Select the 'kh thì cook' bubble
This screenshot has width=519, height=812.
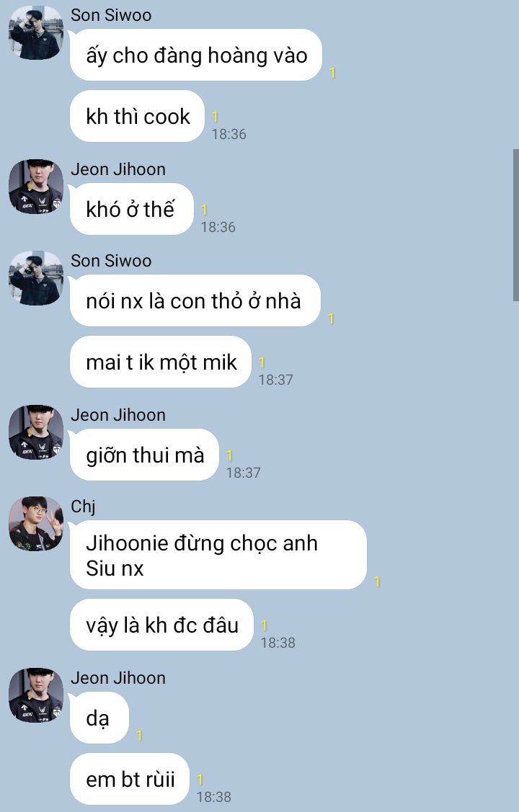tap(137, 116)
